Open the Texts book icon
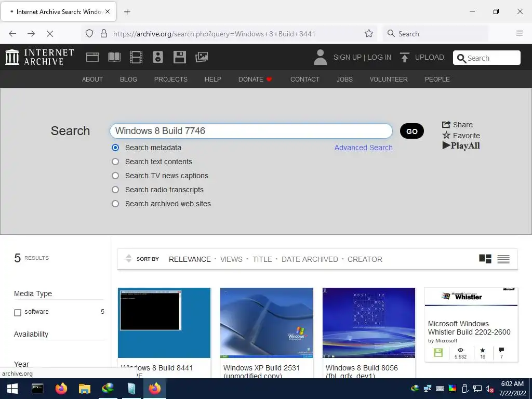This screenshot has width=532, height=399. (114, 57)
